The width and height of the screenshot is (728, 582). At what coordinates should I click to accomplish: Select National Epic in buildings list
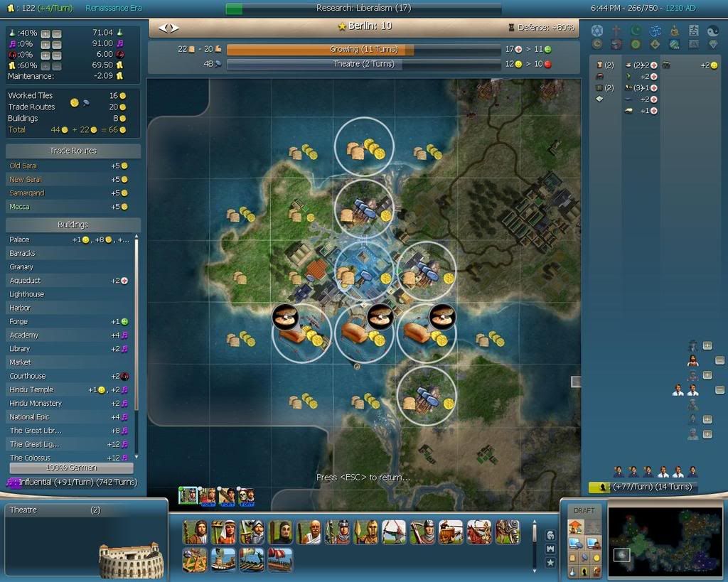[70, 417]
